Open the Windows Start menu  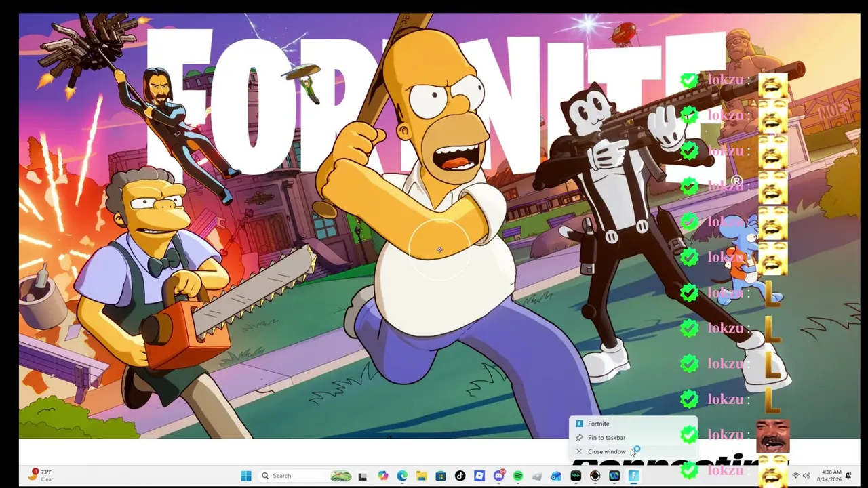(246, 476)
